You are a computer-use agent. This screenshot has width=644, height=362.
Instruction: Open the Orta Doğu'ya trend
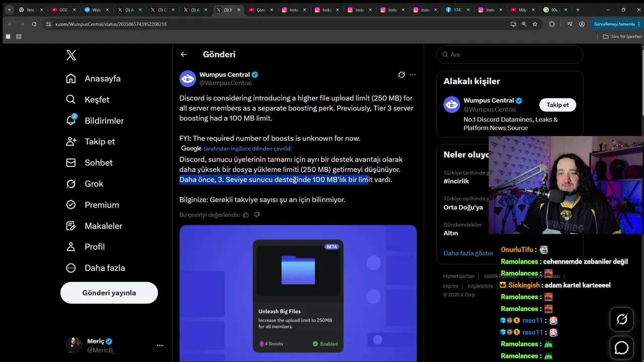point(463,207)
